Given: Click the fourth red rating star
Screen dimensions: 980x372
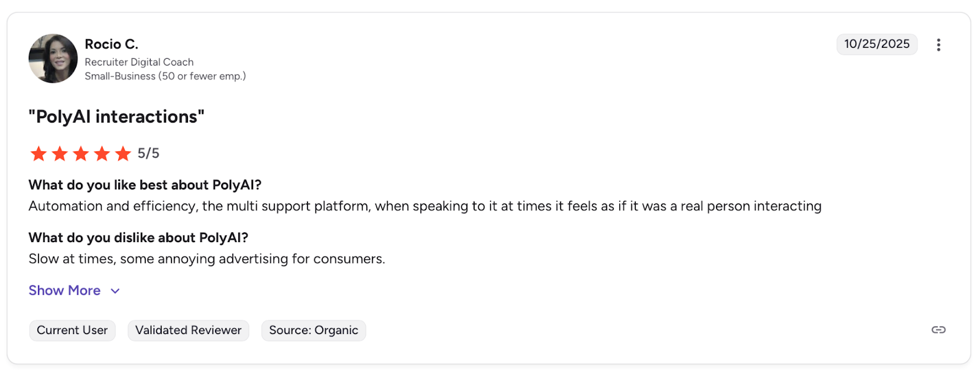Looking at the screenshot, I should tap(102, 154).
